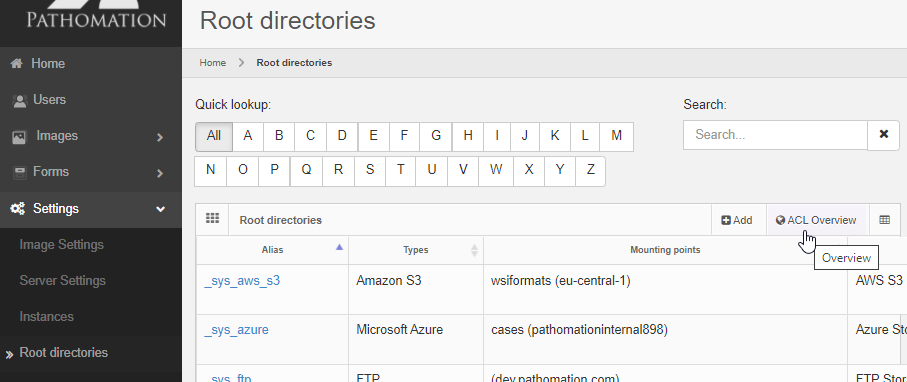The height and width of the screenshot is (382, 907).
Task: Clear search with the X button
Action: (x=883, y=135)
